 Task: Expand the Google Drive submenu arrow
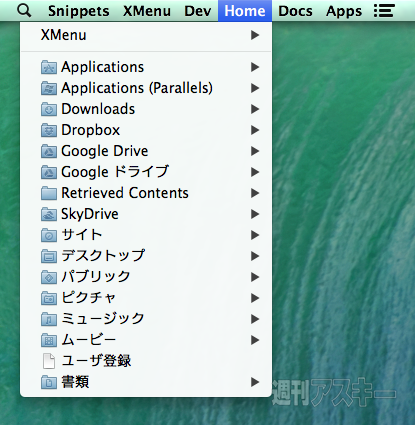pyautogui.click(x=255, y=151)
